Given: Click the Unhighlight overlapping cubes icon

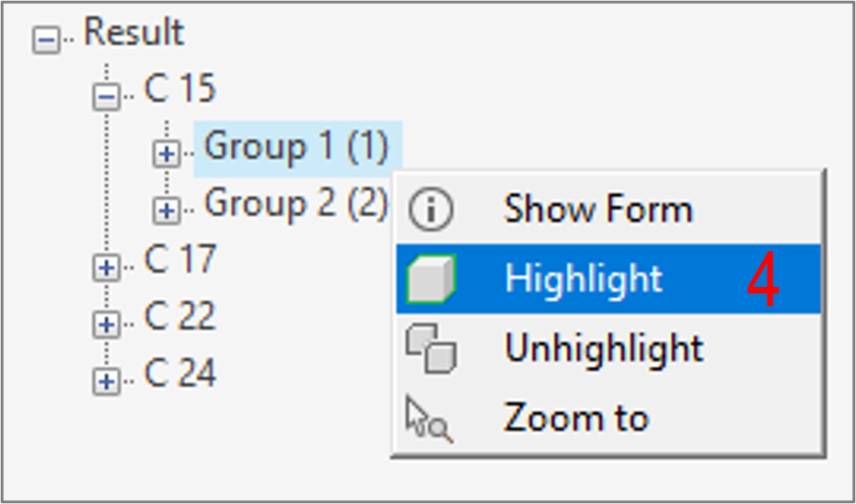Looking at the screenshot, I should [431, 348].
